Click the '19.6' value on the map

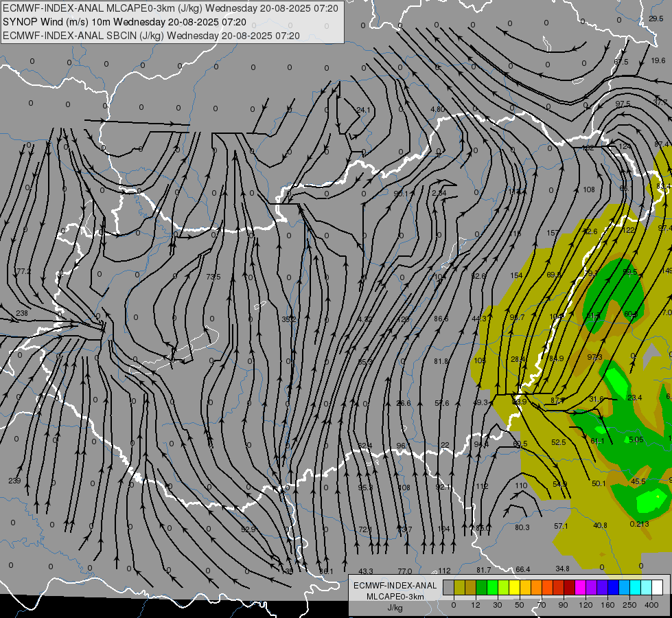pyautogui.click(x=658, y=61)
